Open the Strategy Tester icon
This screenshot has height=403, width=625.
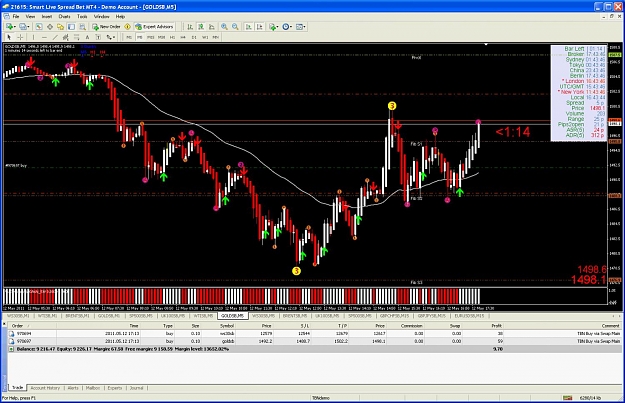pos(82,27)
